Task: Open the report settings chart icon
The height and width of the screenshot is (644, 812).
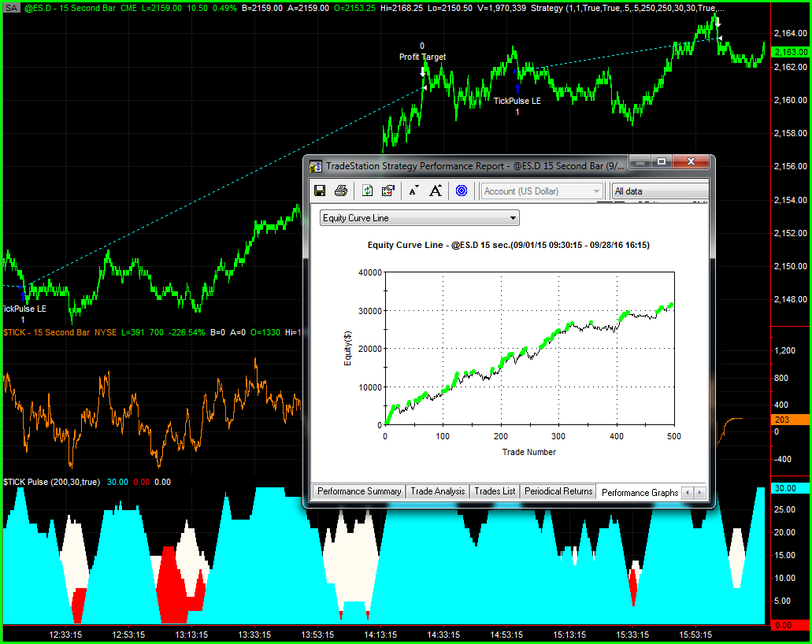Action: pos(387,191)
